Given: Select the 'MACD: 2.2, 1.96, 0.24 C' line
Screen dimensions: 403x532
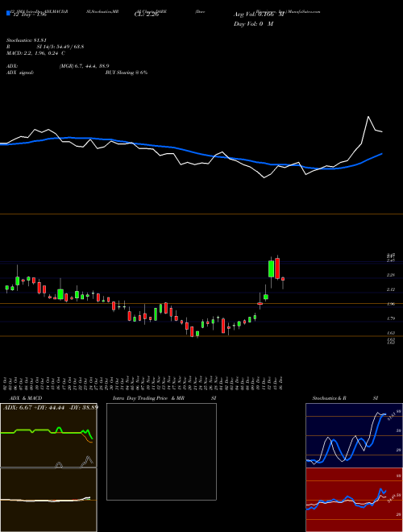Looking at the screenshot, I should (35, 53).
